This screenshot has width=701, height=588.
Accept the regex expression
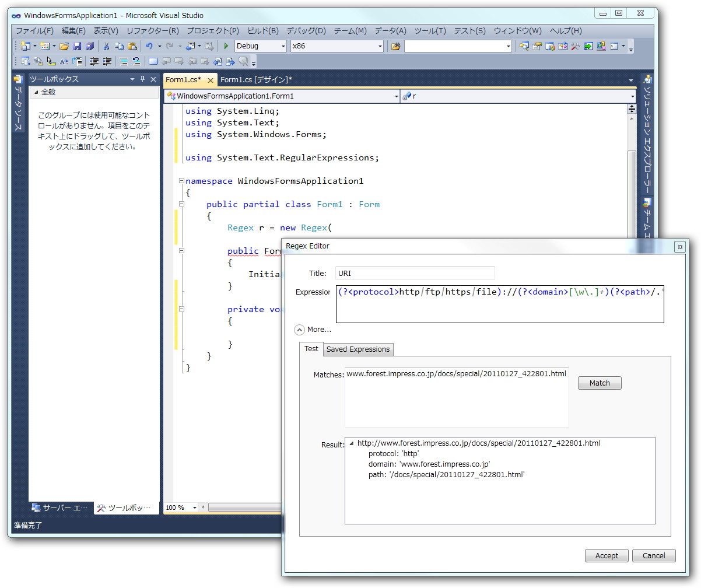pos(607,555)
